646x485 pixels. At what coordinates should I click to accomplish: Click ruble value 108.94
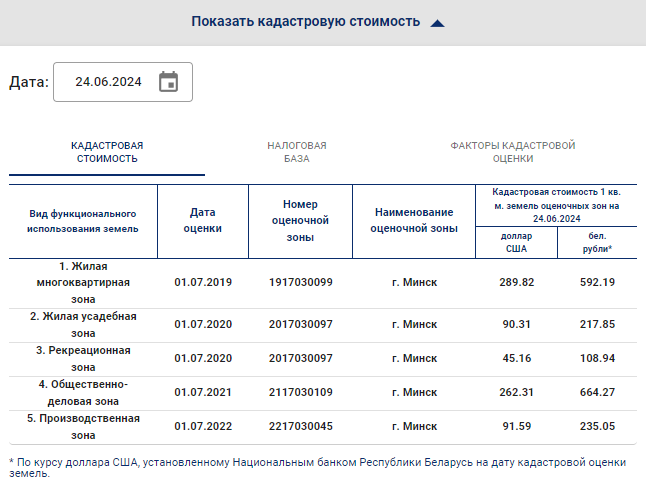[x=597, y=358]
